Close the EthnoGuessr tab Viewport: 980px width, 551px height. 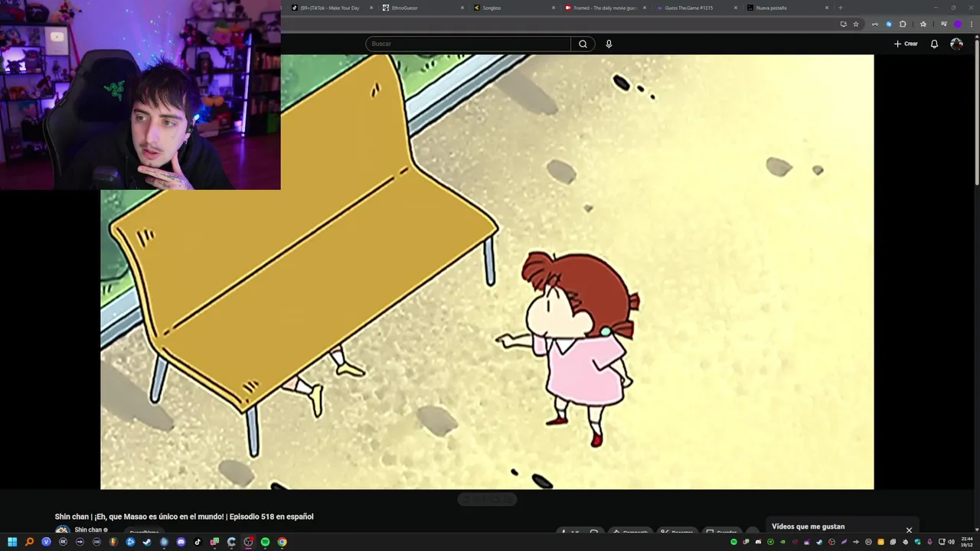(x=462, y=8)
